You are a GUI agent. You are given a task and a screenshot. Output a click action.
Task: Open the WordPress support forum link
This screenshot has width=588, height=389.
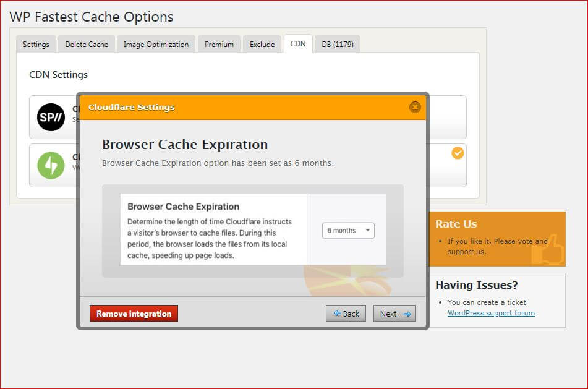(x=492, y=313)
